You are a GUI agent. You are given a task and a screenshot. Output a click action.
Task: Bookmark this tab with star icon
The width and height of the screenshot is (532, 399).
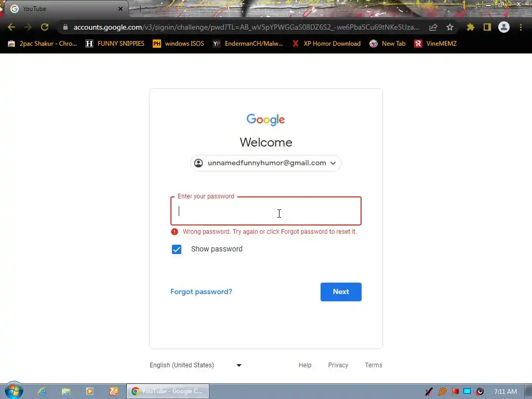(450, 27)
